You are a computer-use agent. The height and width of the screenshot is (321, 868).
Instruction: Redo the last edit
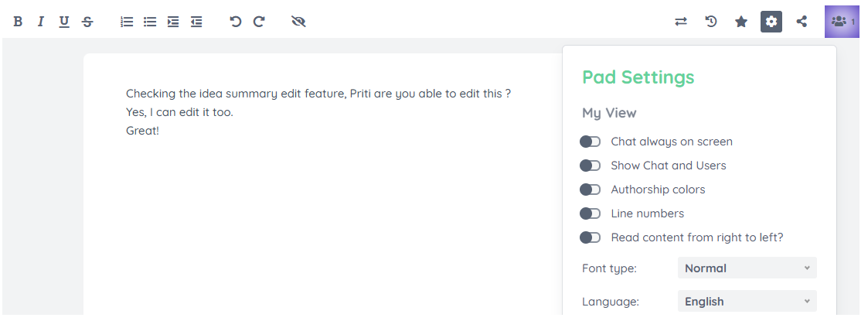point(259,22)
